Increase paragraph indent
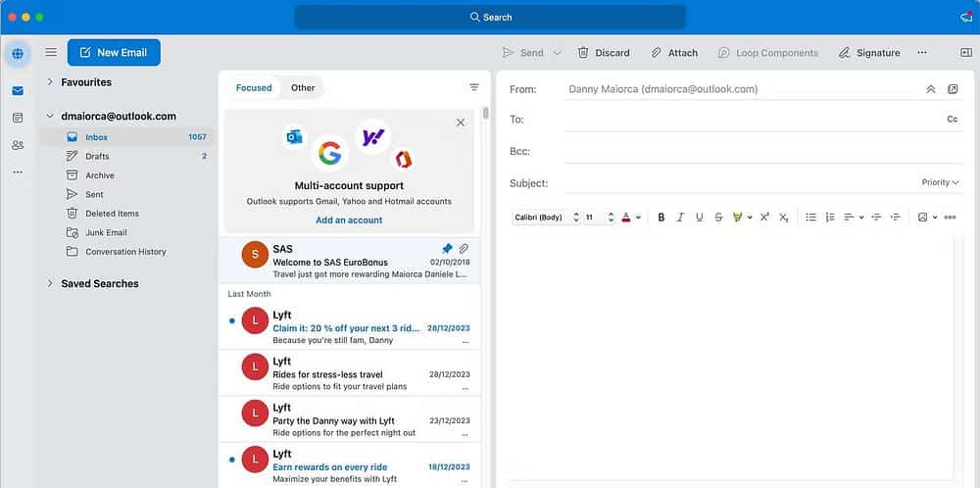The width and height of the screenshot is (980, 488). [x=896, y=218]
